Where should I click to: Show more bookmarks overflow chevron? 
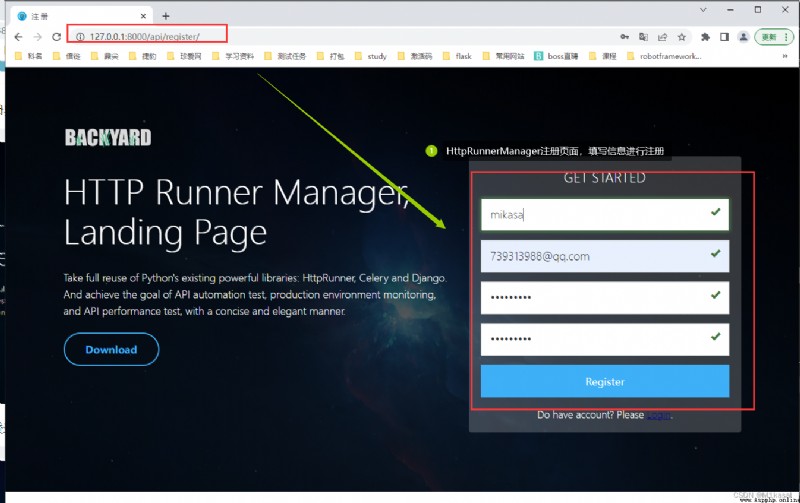point(785,56)
